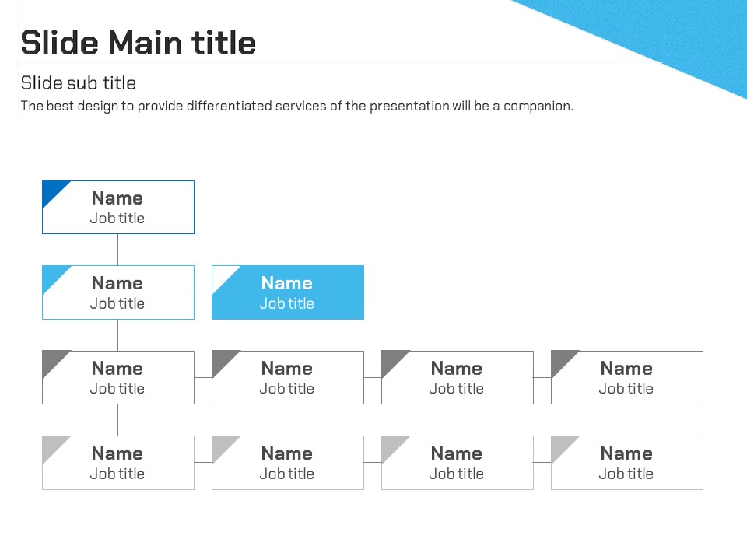
Task: Select the last box in the dark gray row
Action: pos(626,378)
